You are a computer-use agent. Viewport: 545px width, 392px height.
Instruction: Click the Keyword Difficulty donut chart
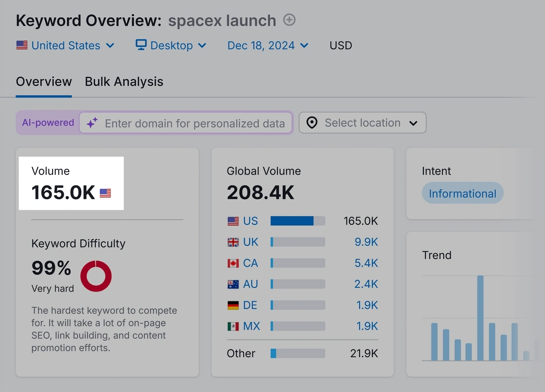click(x=96, y=276)
